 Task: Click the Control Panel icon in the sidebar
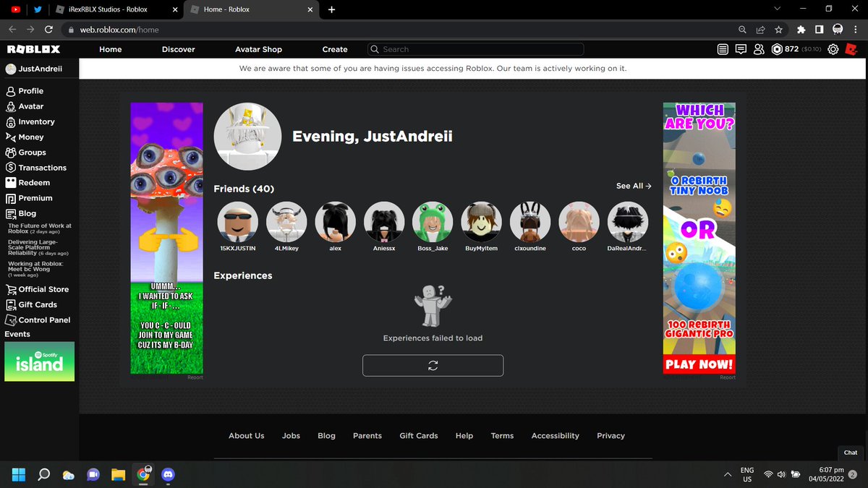pos(11,320)
